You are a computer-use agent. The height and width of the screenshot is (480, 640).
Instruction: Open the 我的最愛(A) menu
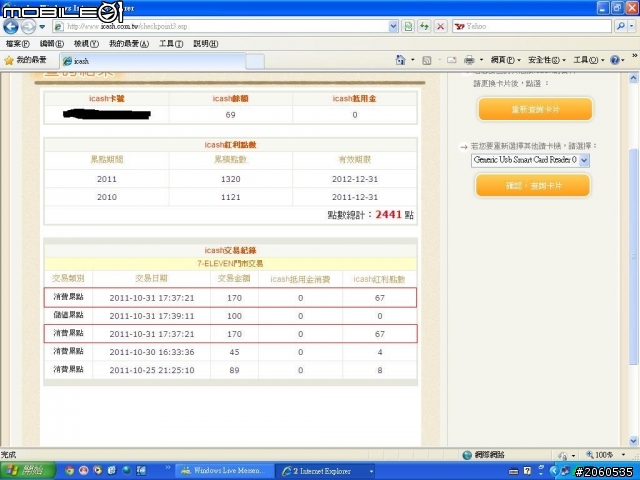tap(129, 44)
